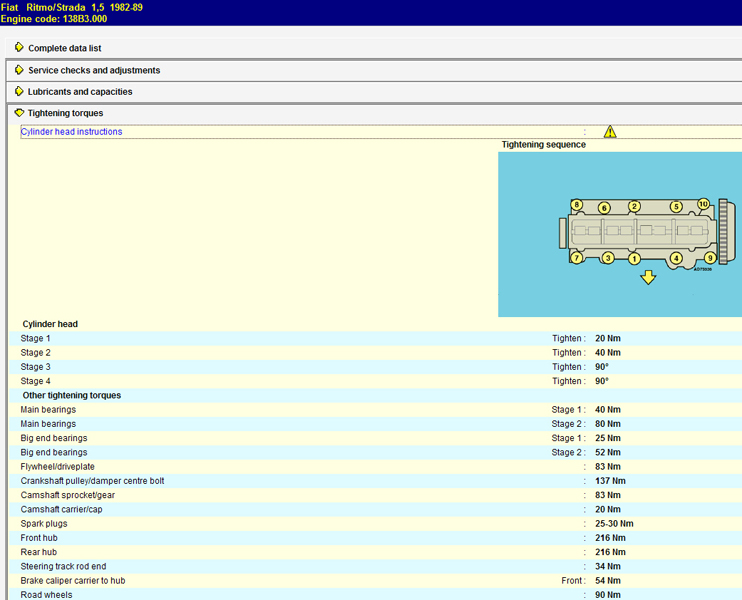Expand the Complete data list section
The height and width of the screenshot is (600, 742).
[64, 48]
